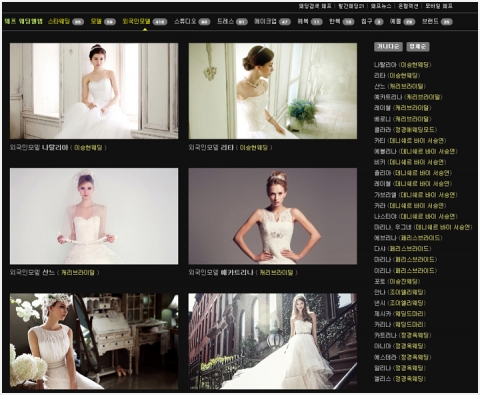Open the 월간웨딩21 top link
The image size is (480, 395).
[351, 6]
